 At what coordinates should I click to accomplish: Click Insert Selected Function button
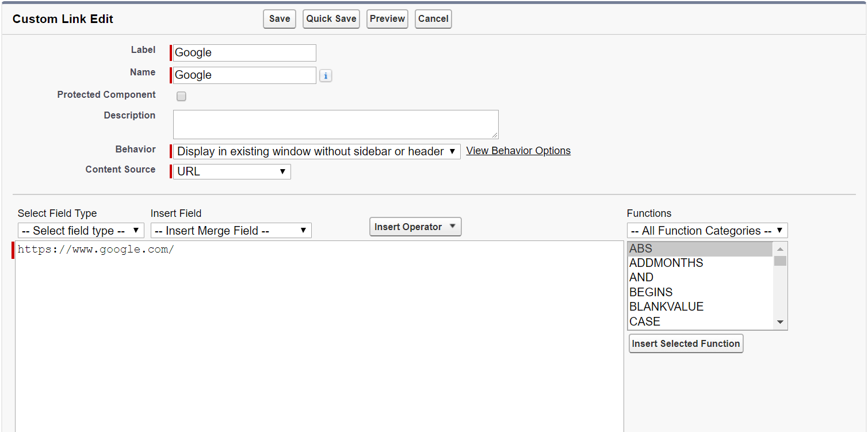686,343
